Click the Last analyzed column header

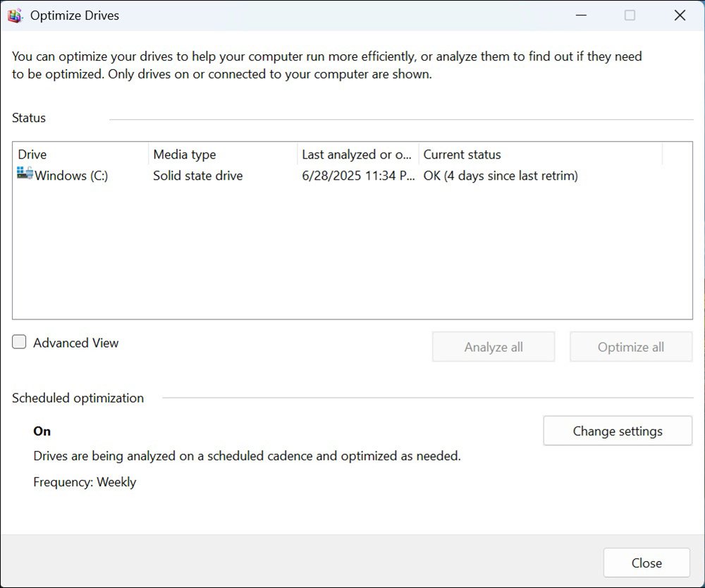tap(357, 154)
